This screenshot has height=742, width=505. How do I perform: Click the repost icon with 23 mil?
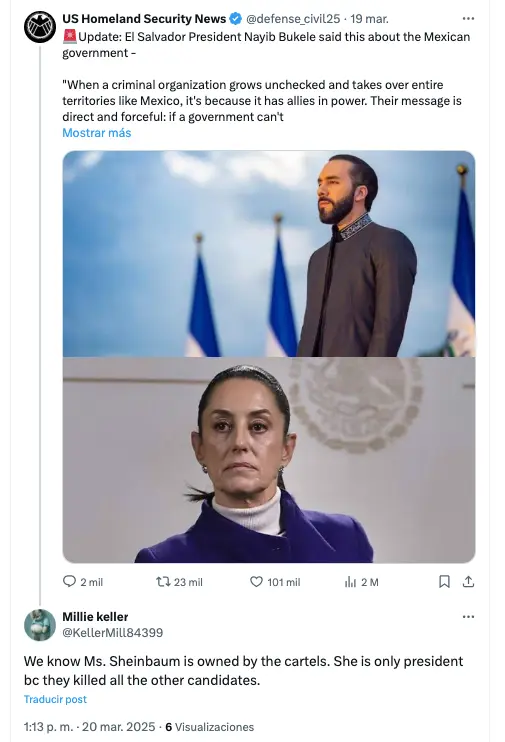coord(163,582)
